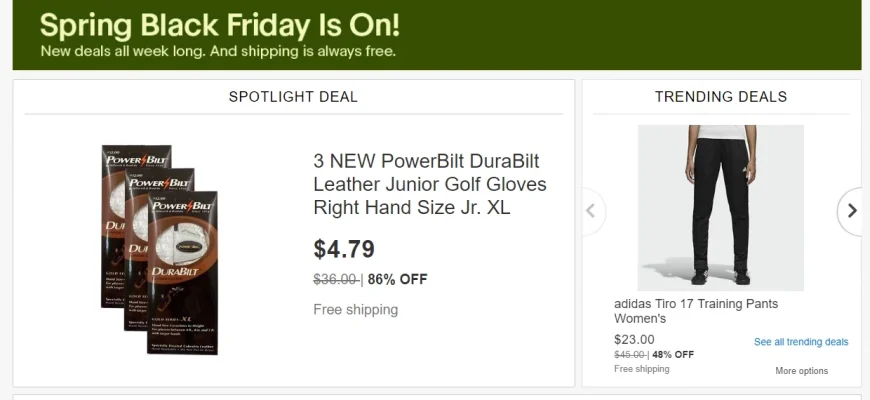
Task: Click the new deals all week long subtext
Action: pyautogui.click(x=218, y=51)
